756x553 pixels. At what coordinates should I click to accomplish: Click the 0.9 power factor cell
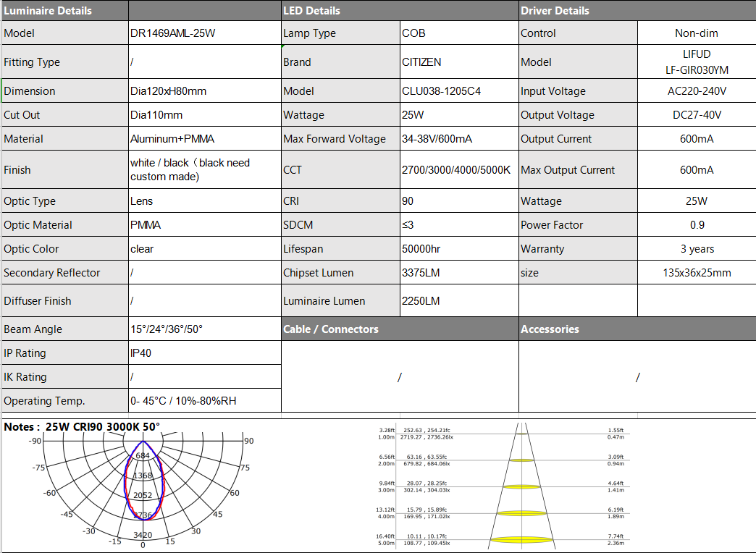tap(697, 224)
